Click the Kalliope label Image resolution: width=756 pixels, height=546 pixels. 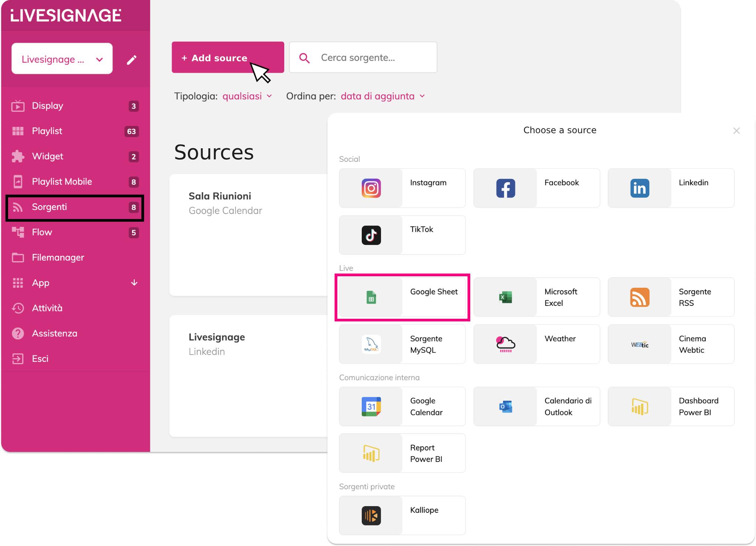coord(424,510)
